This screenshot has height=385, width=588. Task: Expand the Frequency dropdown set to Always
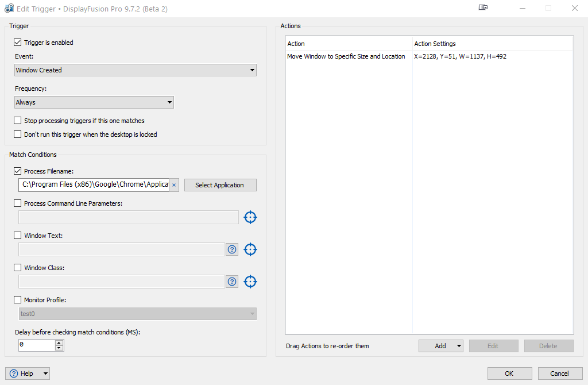94,102
